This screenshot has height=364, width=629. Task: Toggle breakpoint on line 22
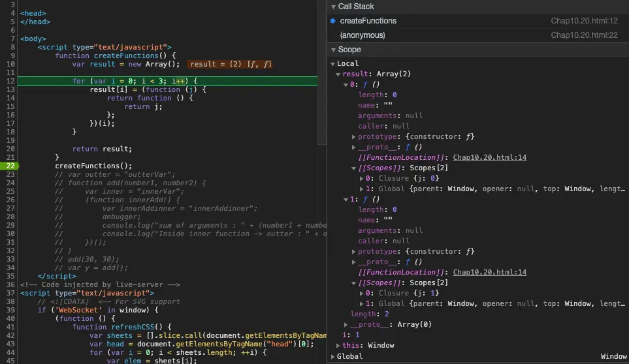coord(9,166)
